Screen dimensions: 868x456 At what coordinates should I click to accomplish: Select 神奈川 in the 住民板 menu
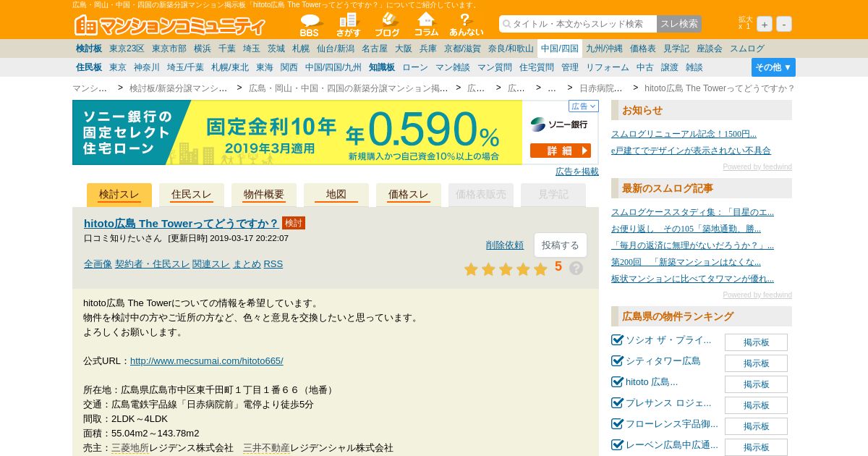147,67
